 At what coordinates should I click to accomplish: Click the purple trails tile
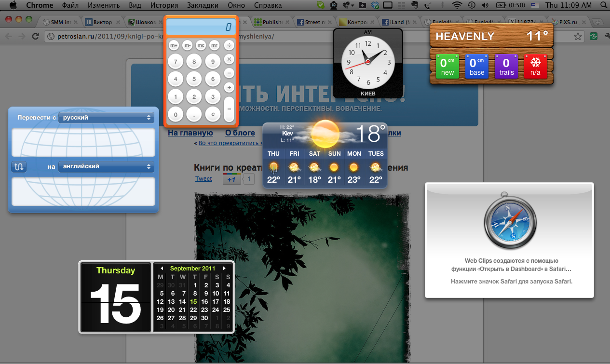coord(506,67)
